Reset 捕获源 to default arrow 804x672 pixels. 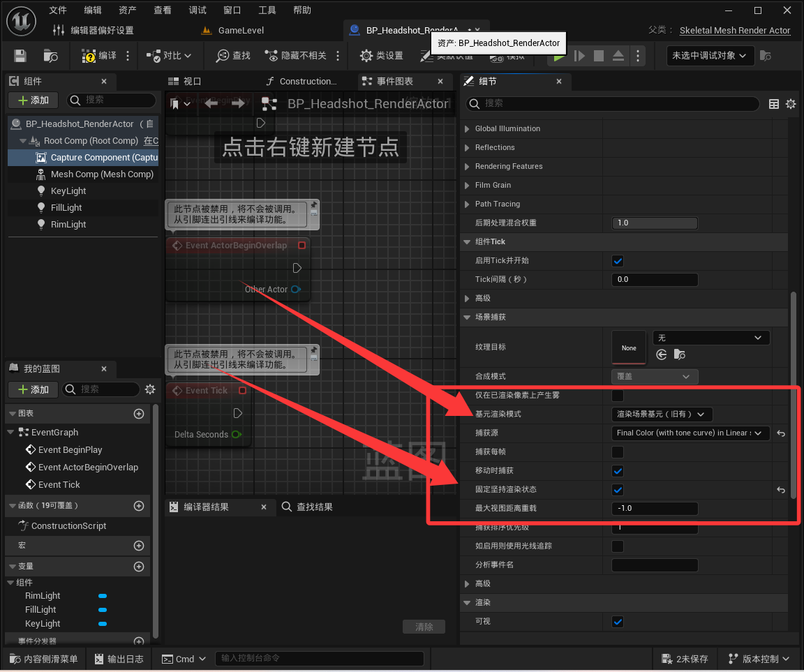[780, 433]
